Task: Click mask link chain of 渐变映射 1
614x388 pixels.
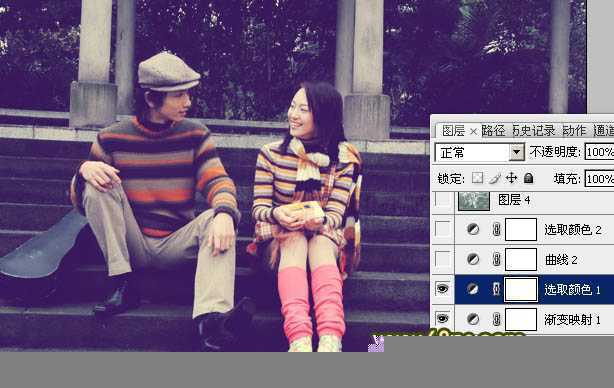Action: pos(497,319)
